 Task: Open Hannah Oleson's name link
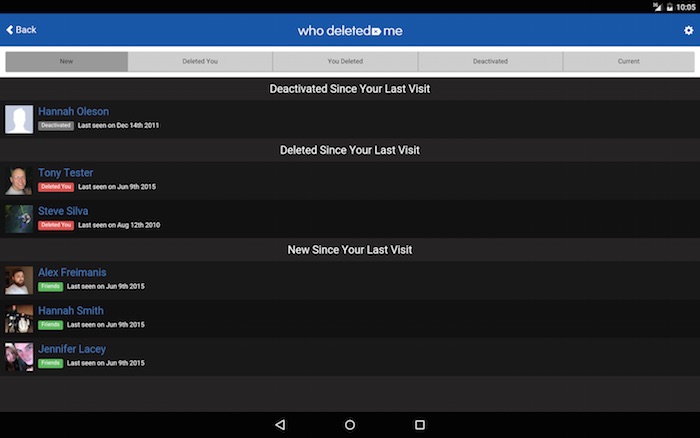(73, 111)
